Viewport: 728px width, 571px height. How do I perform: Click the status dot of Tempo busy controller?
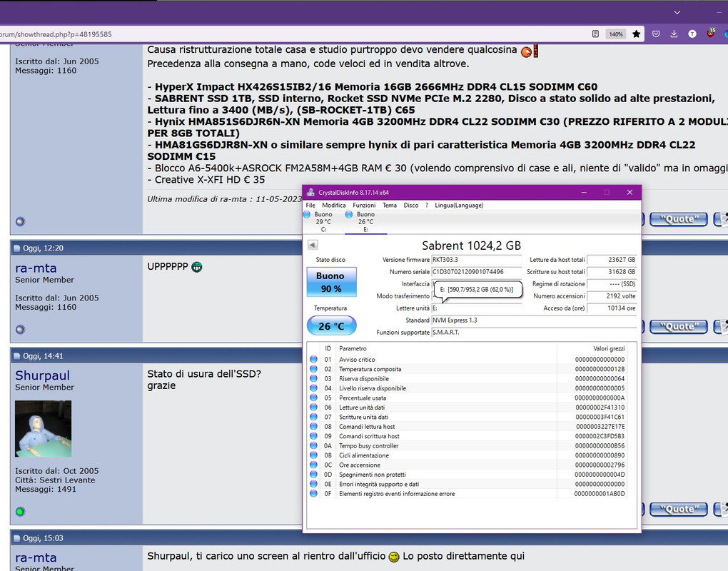coord(314,445)
